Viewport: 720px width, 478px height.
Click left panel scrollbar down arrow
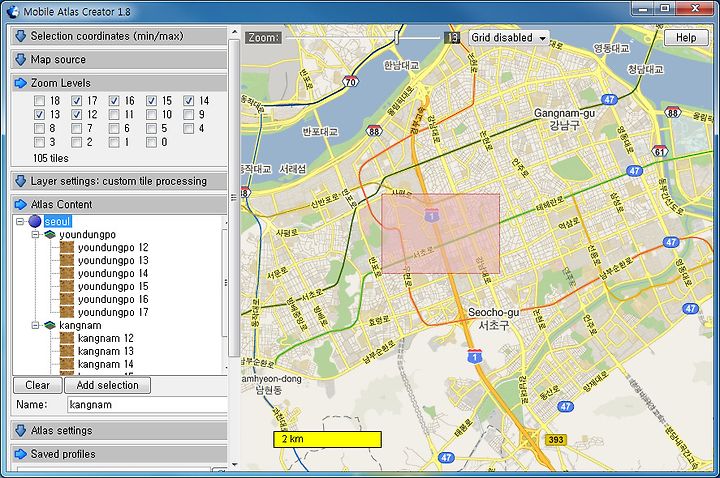[234, 465]
